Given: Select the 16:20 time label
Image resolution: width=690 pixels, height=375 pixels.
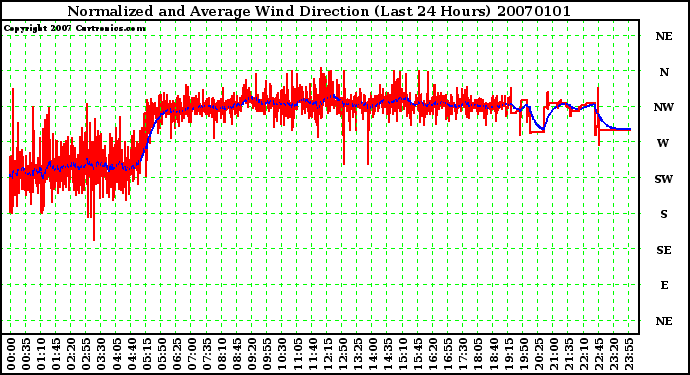Looking at the screenshot, I should point(433,354).
